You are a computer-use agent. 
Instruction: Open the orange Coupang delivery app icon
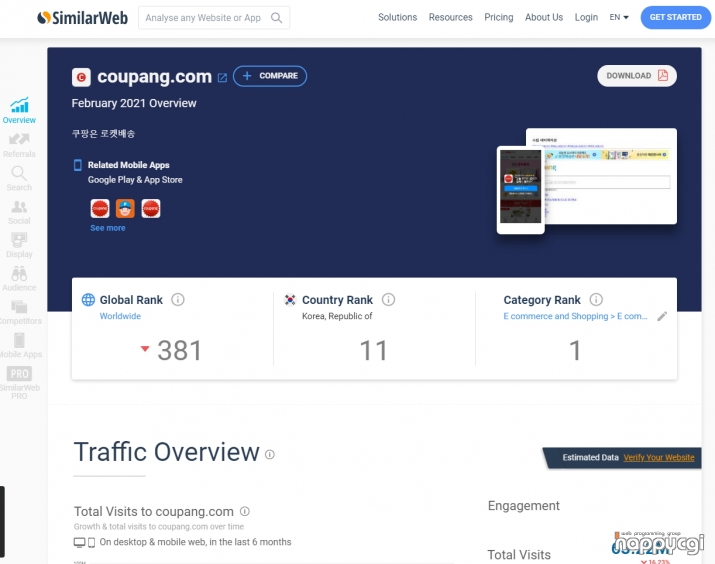point(125,208)
